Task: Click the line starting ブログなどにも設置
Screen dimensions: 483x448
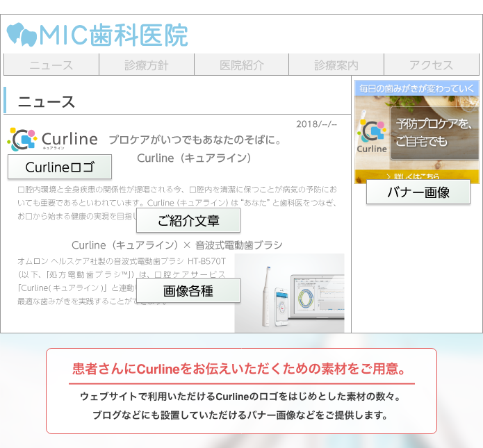Action: (x=240, y=415)
